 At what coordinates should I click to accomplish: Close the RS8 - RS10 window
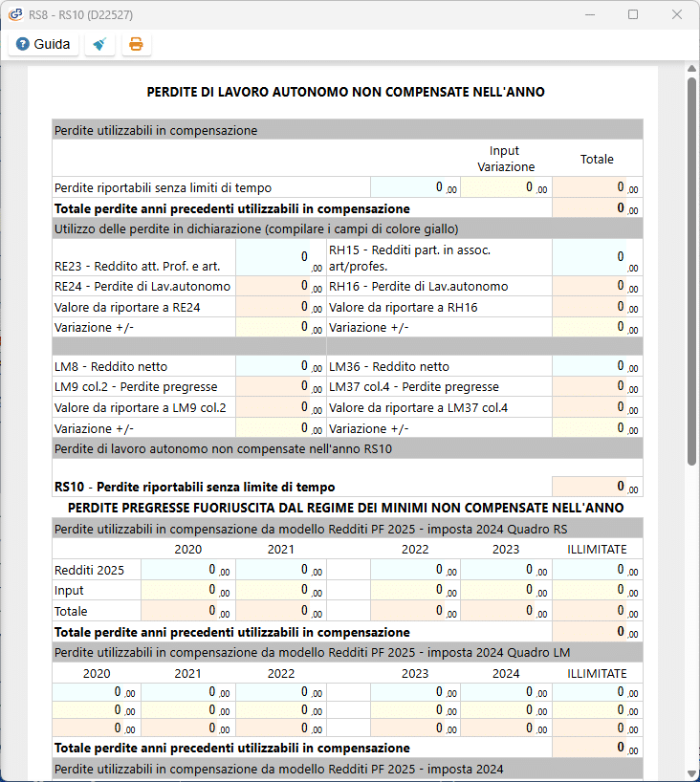(677, 14)
